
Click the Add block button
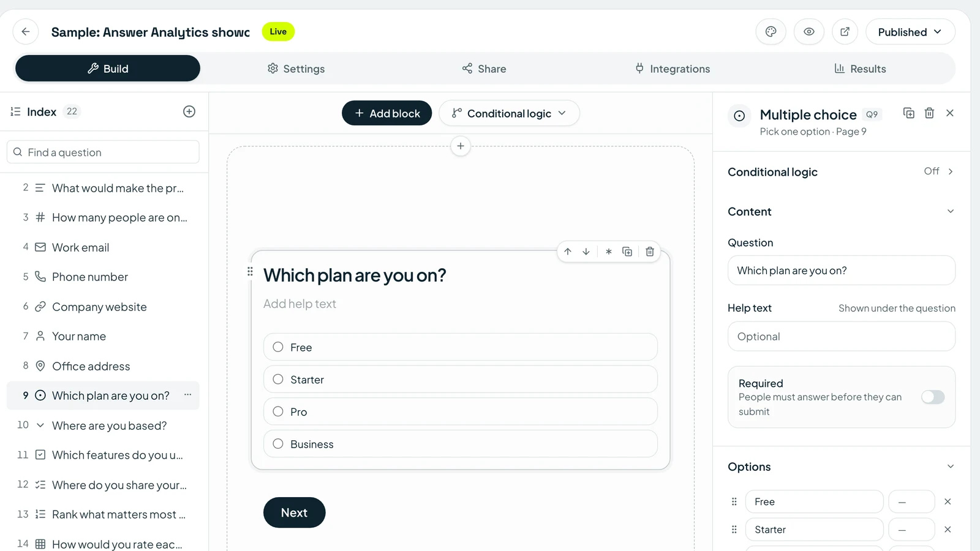[386, 113]
